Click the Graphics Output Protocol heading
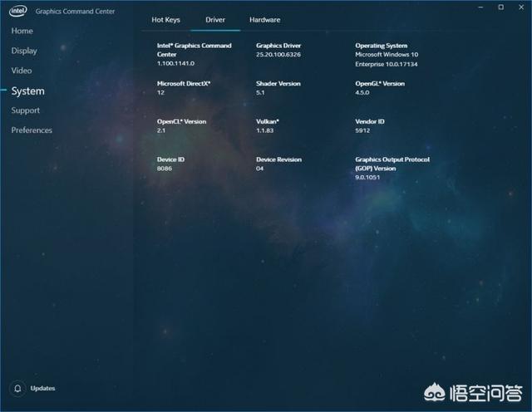This screenshot has height=412, width=532. 392,164
